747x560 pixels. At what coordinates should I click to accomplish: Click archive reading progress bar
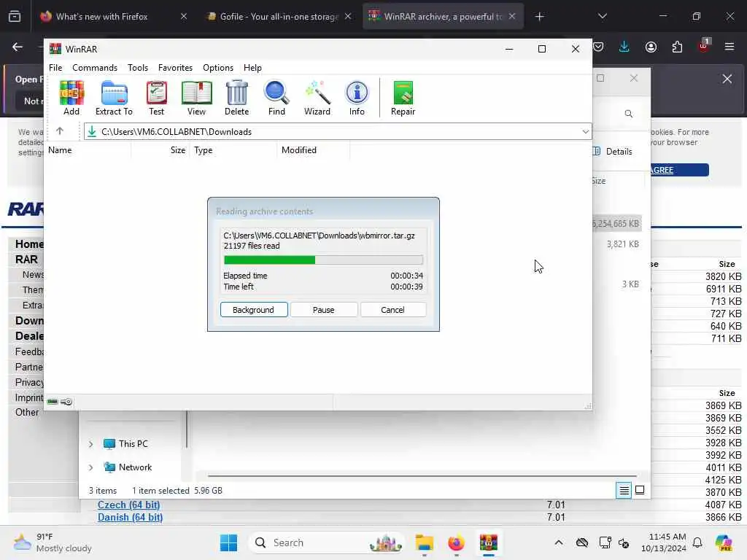tap(323, 260)
